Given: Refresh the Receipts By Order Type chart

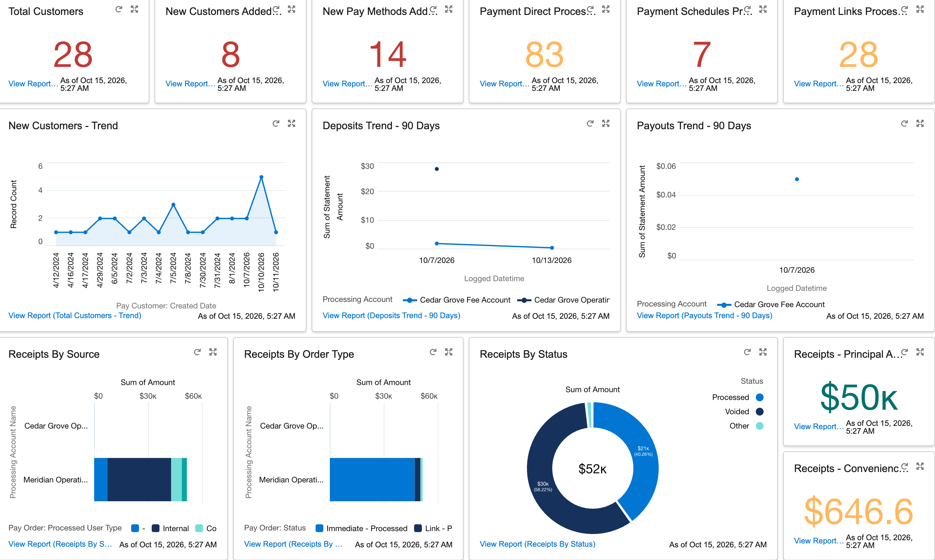Looking at the screenshot, I should point(433,352).
